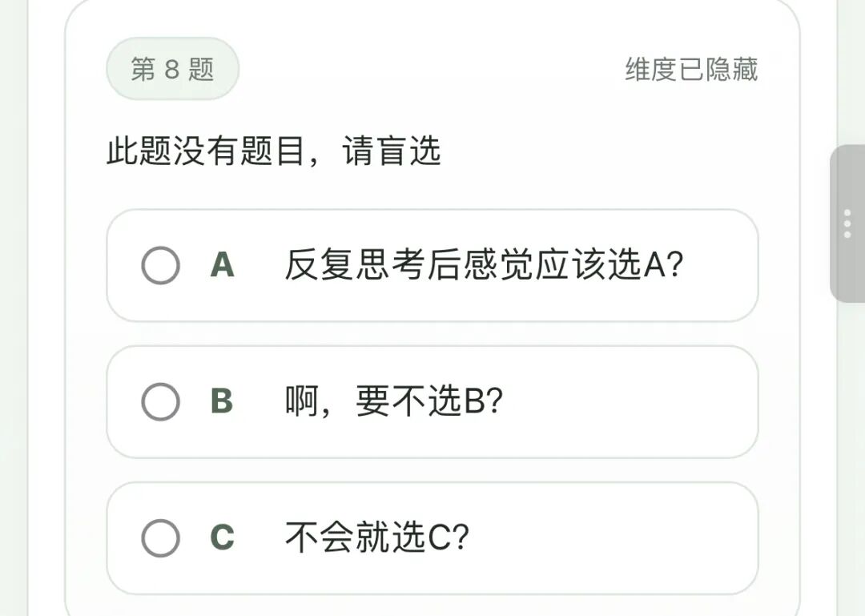Click white space below the option C card
Screen dimensions: 865x616
point(432,605)
